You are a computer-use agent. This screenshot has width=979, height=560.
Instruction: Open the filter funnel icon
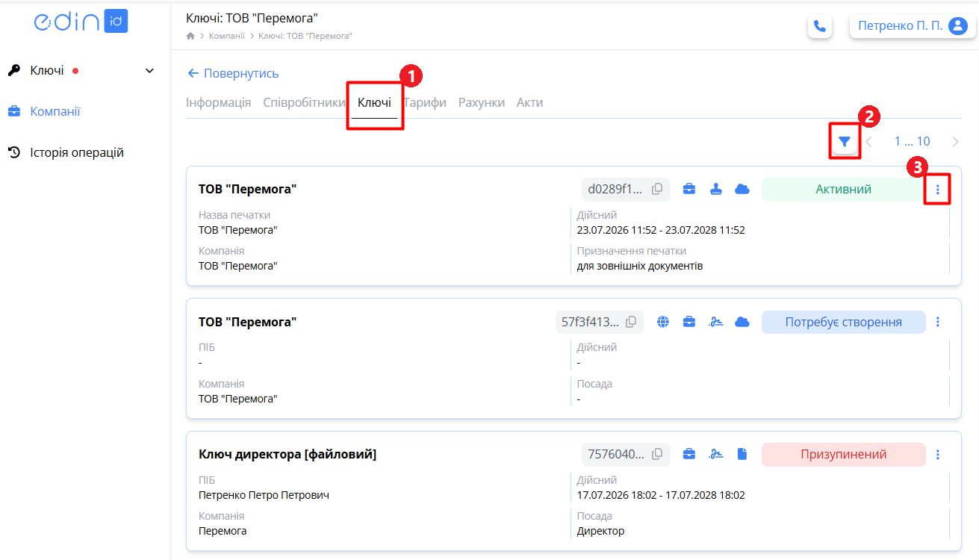coord(845,142)
